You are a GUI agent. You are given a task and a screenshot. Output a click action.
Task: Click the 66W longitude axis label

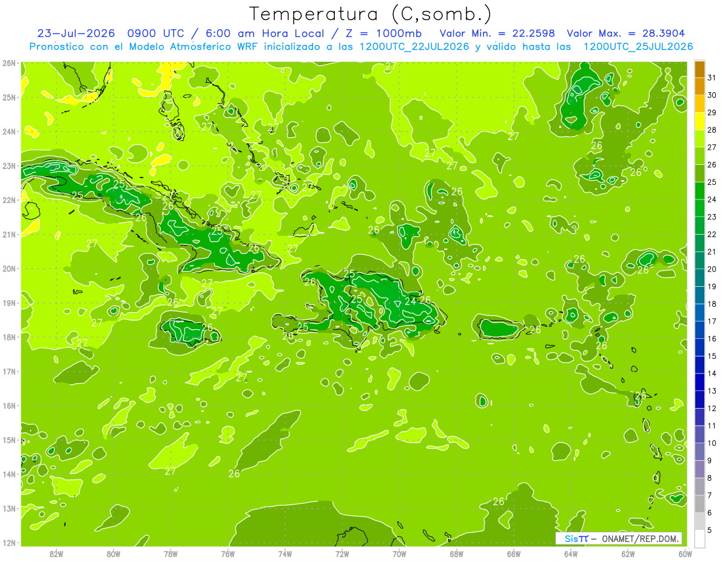[514, 553]
